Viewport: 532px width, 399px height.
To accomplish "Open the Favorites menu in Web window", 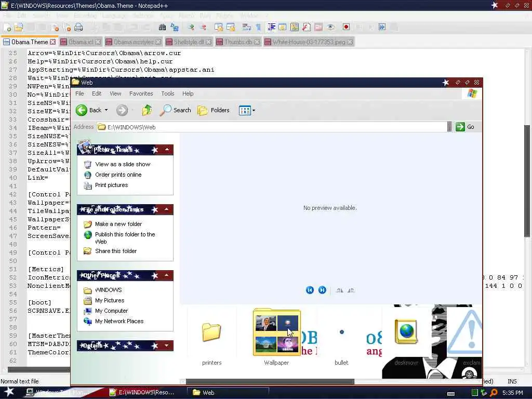I will 141,94.
